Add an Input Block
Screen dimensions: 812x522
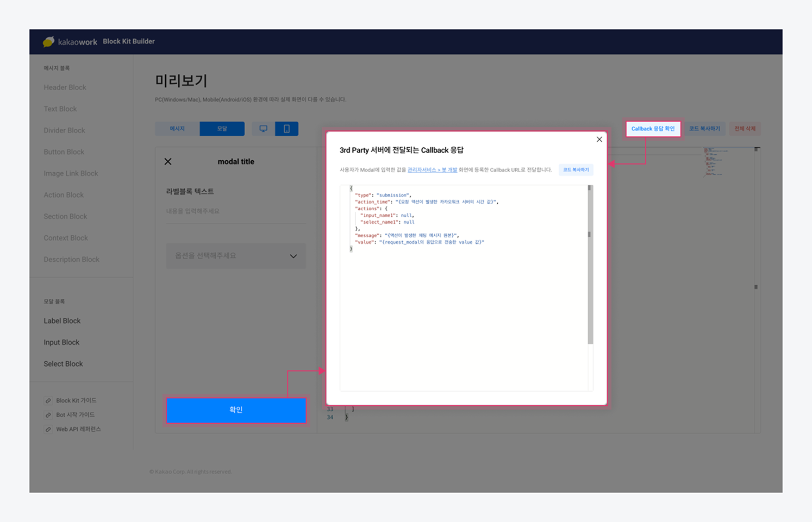pos(61,343)
